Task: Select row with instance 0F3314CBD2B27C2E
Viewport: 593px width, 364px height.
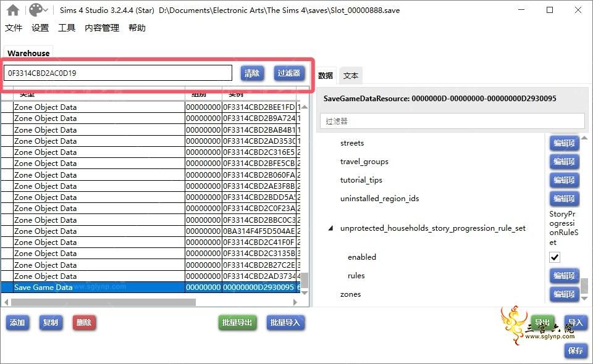Action: [x=151, y=265]
